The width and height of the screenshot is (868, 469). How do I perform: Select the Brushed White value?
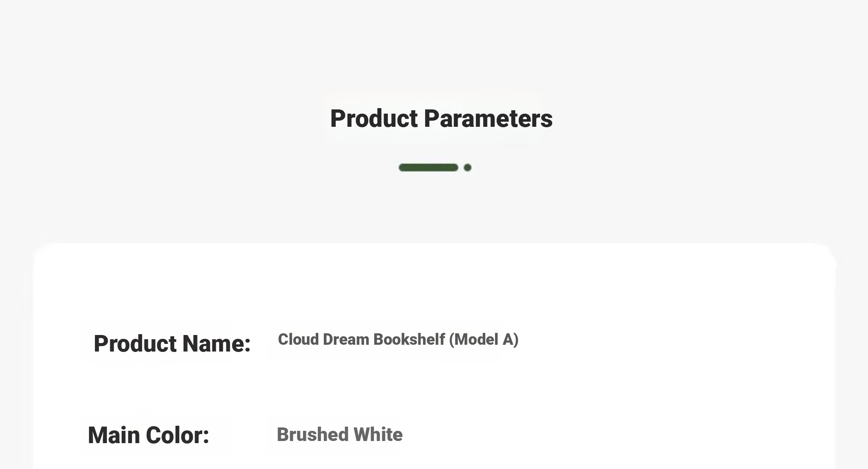[339, 435]
